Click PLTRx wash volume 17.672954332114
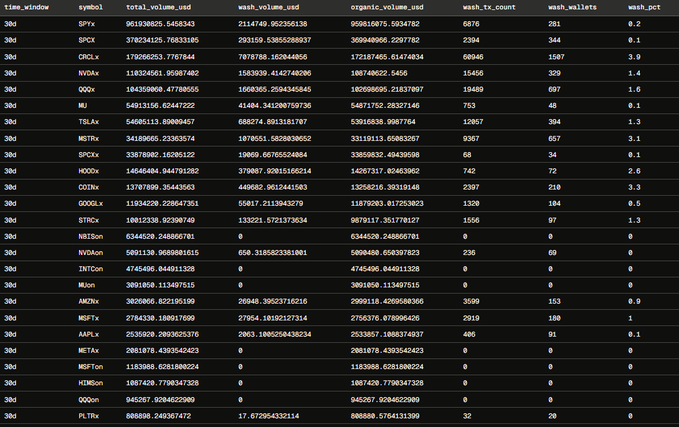The image size is (679, 427). coord(268,416)
